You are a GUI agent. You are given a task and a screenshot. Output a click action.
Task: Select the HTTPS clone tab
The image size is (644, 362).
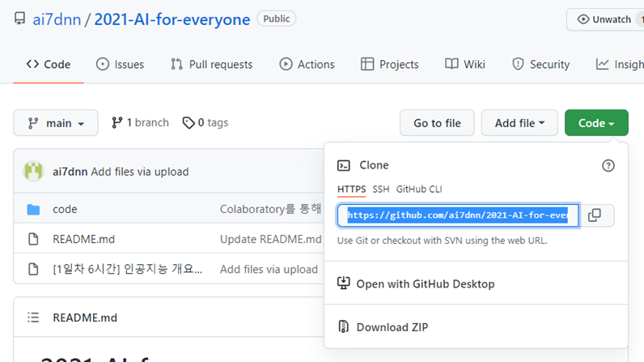click(352, 190)
